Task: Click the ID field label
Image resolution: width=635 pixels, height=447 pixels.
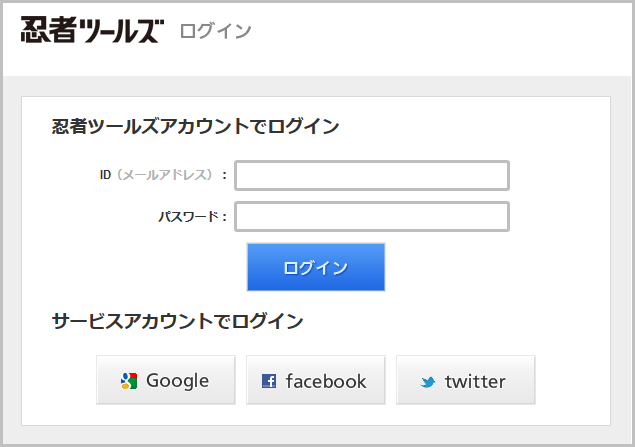Action: coord(105,175)
